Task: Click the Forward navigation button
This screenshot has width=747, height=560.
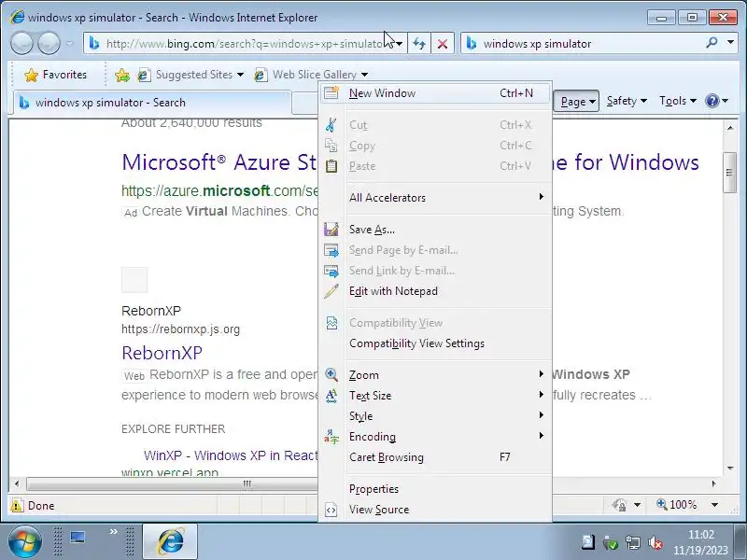Action: point(49,43)
